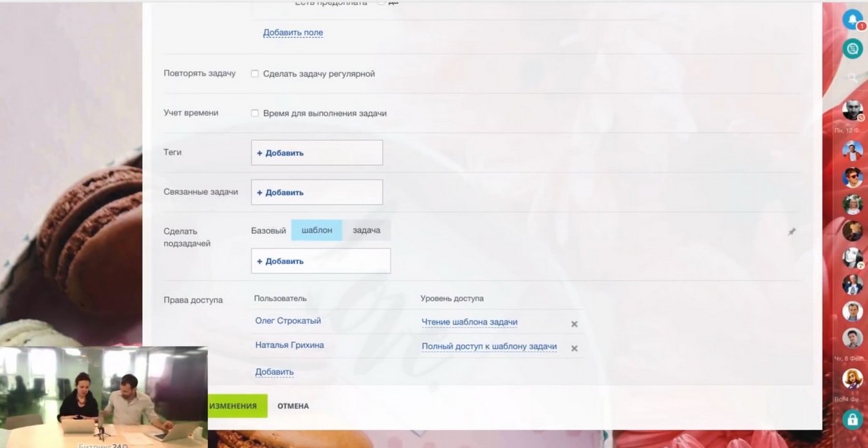The width and height of the screenshot is (868, 448).
Task: Pin the subtask section with pushpin icon
Action: coord(792,232)
